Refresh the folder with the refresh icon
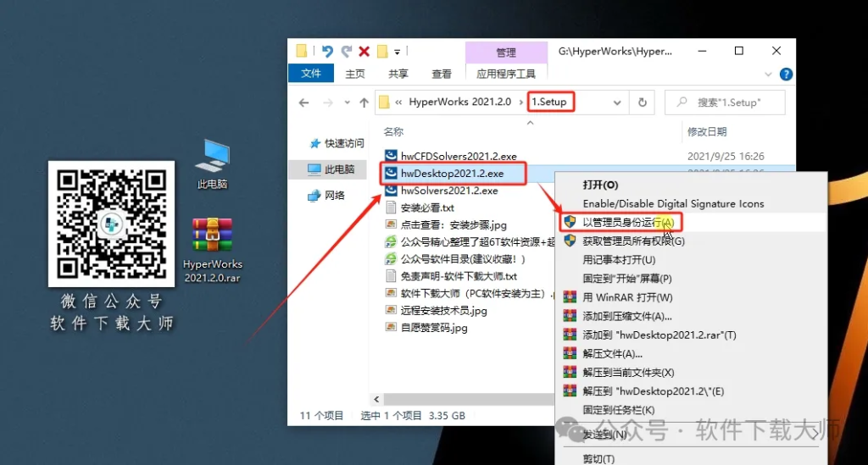 click(x=643, y=102)
